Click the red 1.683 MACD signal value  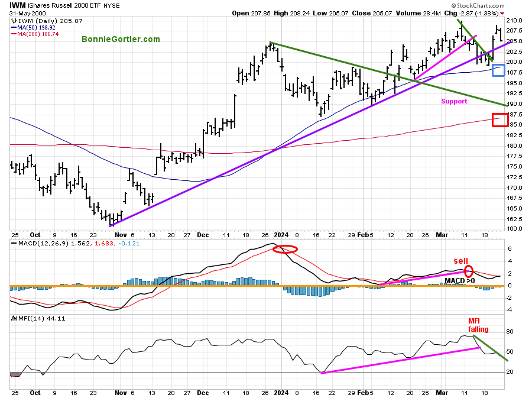point(104,243)
